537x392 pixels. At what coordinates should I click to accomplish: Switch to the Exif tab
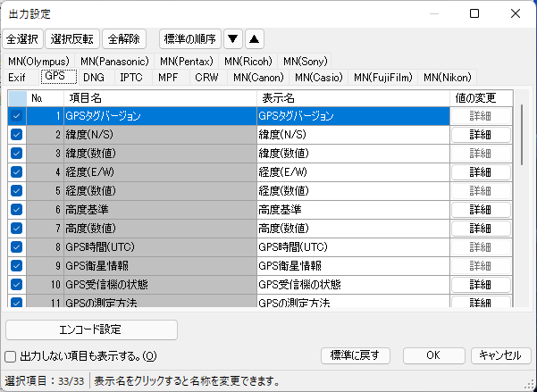coord(17,78)
